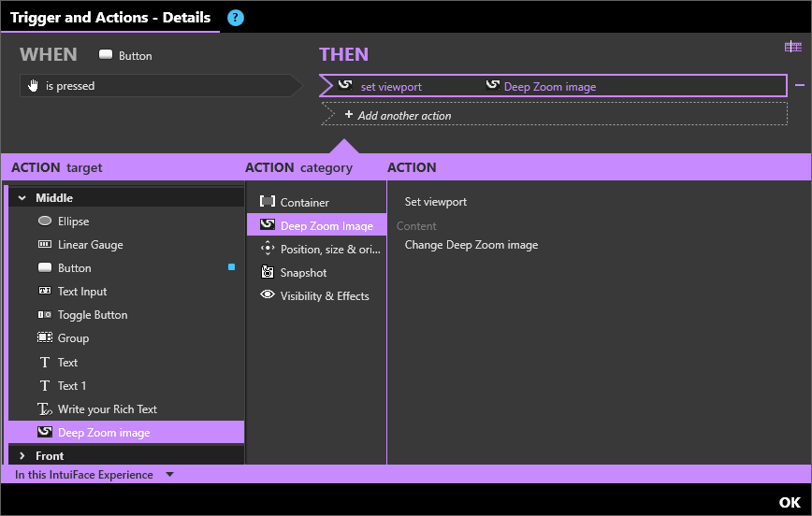Click the Visibility & Effects eye icon
812x516 pixels.
pos(268,295)
